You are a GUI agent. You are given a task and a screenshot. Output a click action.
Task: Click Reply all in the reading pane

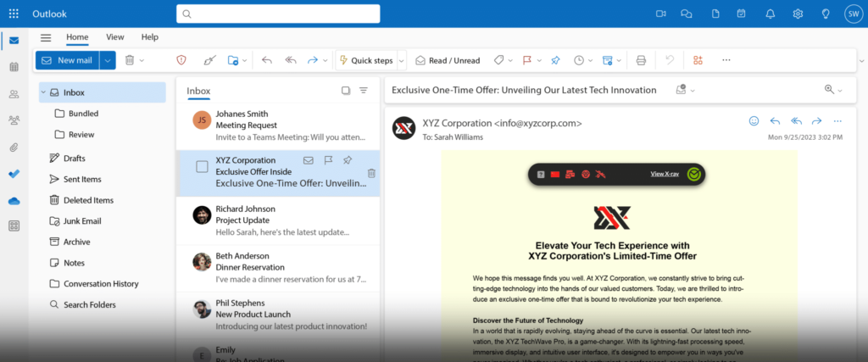click(x=796, y=121)
